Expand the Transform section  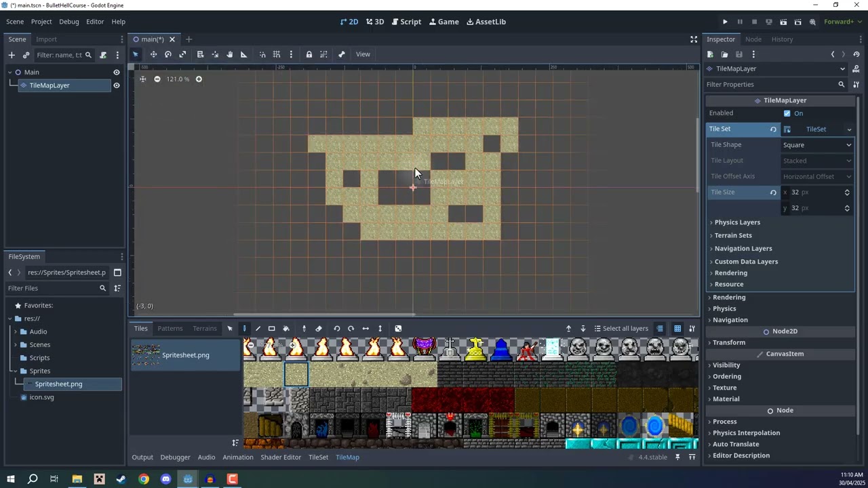729,343
